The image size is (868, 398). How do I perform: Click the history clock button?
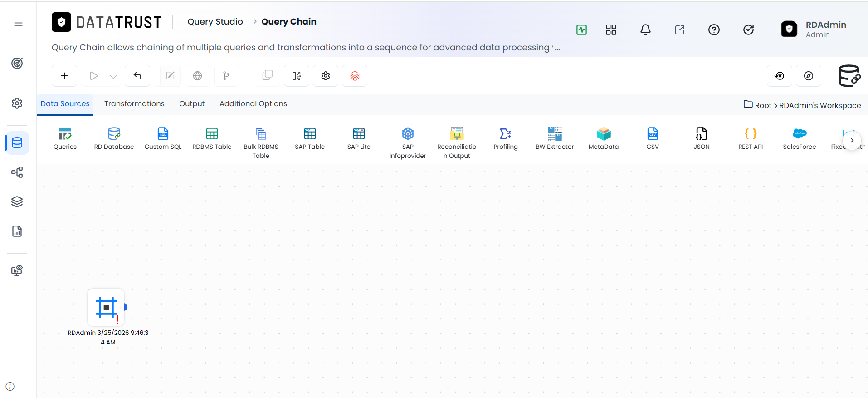(x=780, y=76)
